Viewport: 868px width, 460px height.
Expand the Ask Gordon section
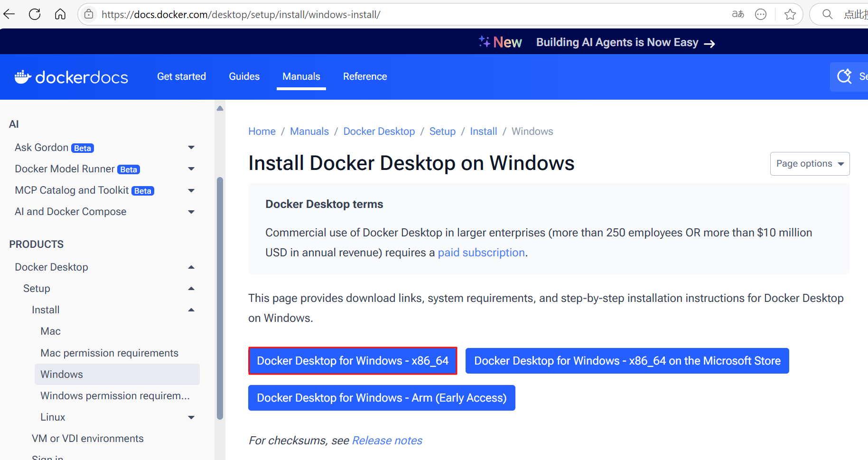(x=191, y=147)
